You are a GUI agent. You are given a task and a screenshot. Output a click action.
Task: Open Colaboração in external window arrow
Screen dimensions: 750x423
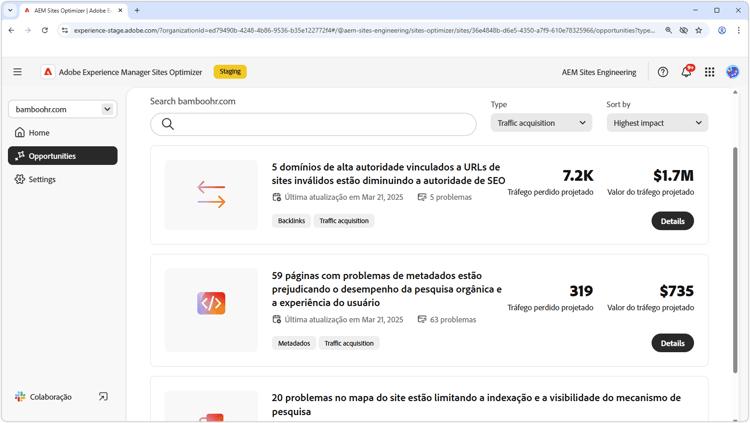click(x=103, y=397)
